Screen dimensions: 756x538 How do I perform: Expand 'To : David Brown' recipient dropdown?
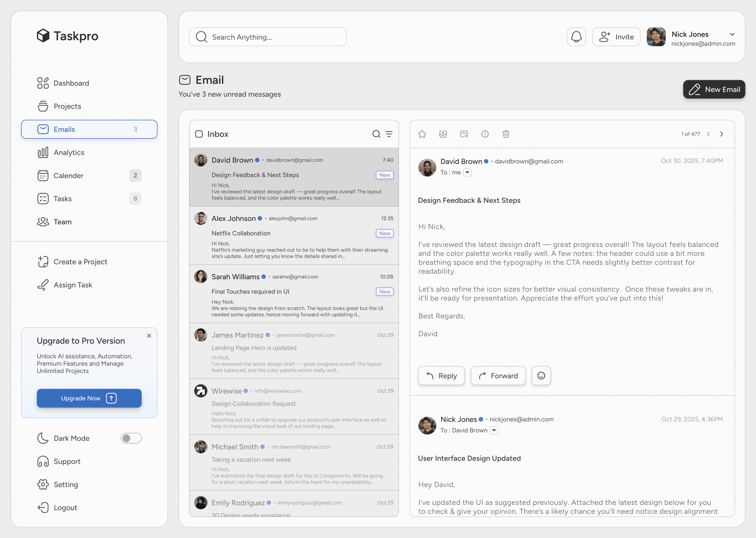pos(494,430)
